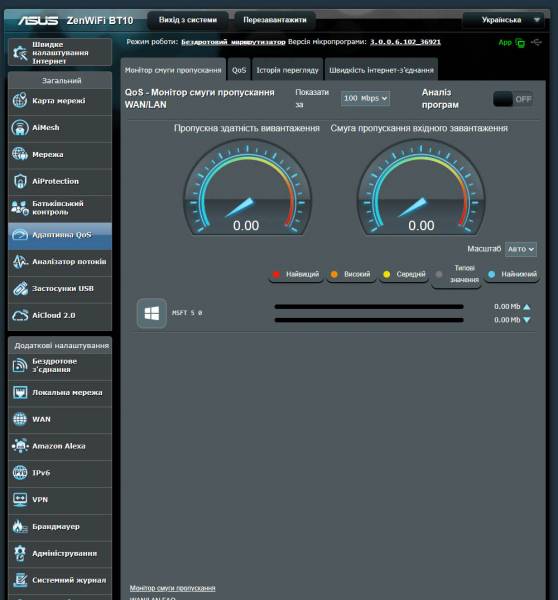This screenshot has width=558, height=600.
Task: Click the ASUS ZenWiFi BT10 logo
Action: click(x=75, y=20)
